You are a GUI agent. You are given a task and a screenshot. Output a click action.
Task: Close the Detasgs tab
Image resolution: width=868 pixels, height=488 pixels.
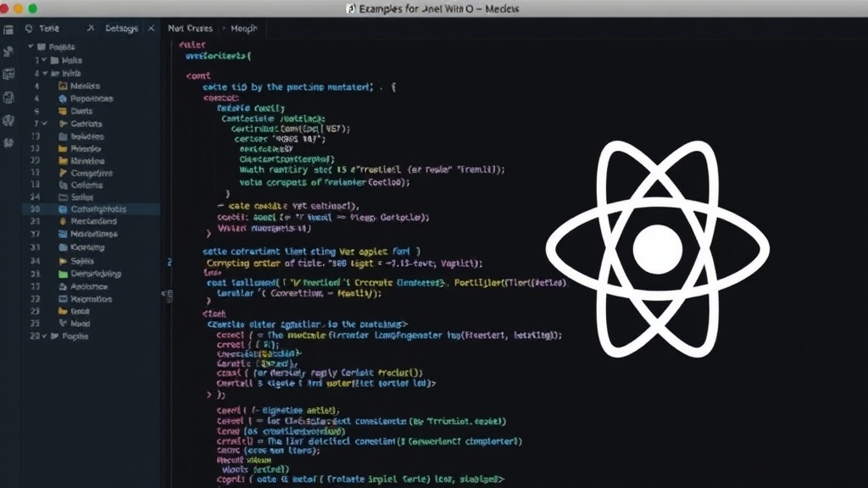click(151, 28)
